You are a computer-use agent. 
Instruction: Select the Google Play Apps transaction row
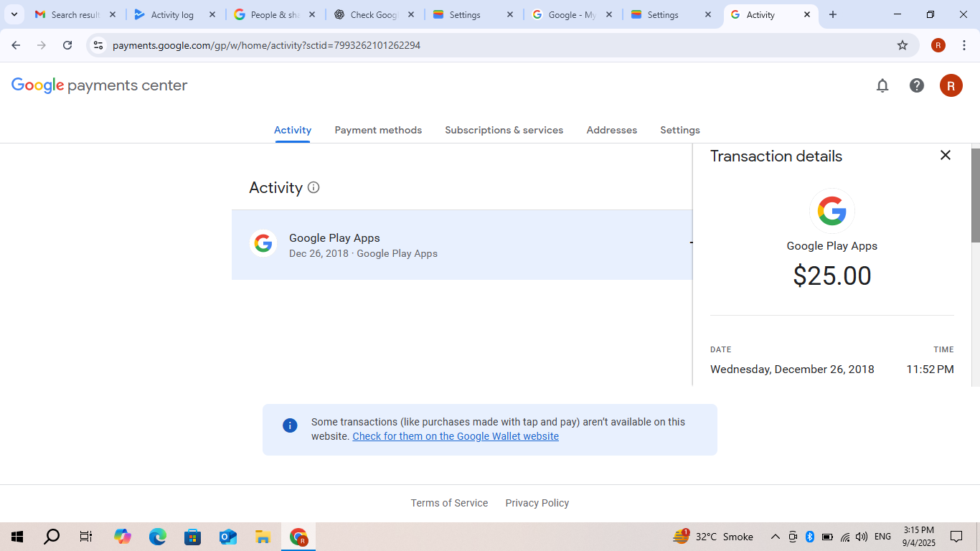(462, 245)
